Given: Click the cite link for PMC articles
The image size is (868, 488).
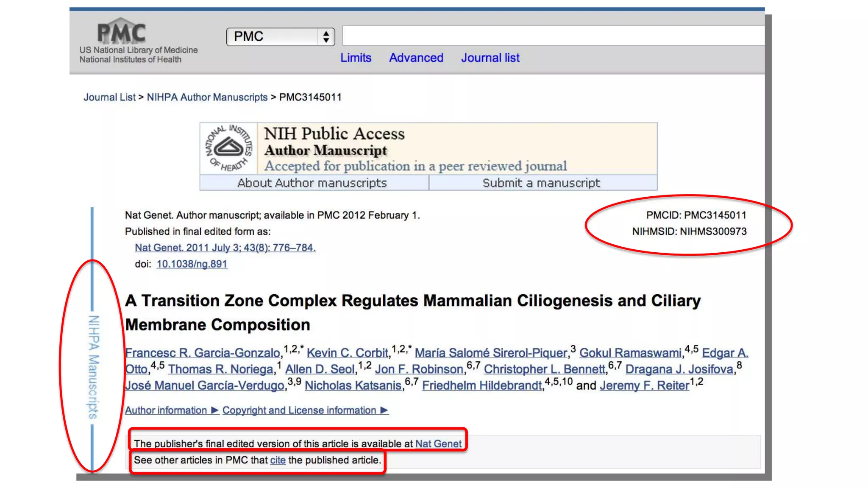Looking at the screenshot, I should [x=278, y=460].
